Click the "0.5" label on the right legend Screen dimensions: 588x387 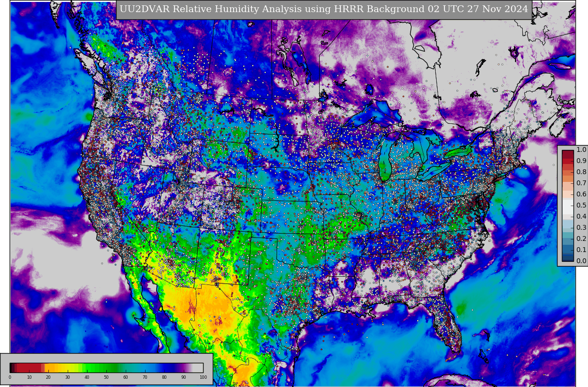[x=581, y=206]
